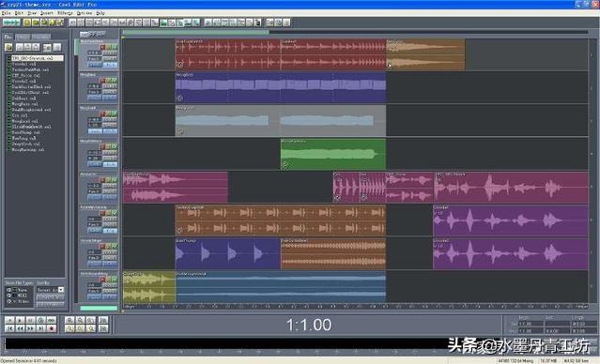The height and width of the screenshot is (364, 600).
Task: Click Zoom to Right Edge of Selection icon
Action: pyautogui.click(x=91, y=328)
